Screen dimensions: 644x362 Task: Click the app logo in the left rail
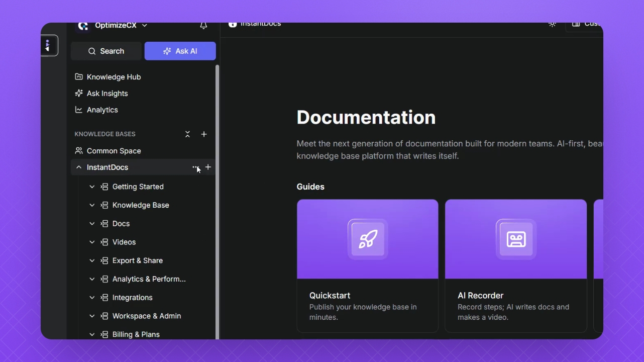click(49, 46)
